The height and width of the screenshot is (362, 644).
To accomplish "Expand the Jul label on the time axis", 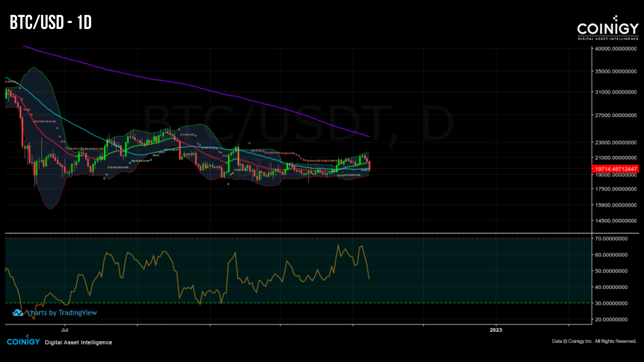I will pos(65,330).
